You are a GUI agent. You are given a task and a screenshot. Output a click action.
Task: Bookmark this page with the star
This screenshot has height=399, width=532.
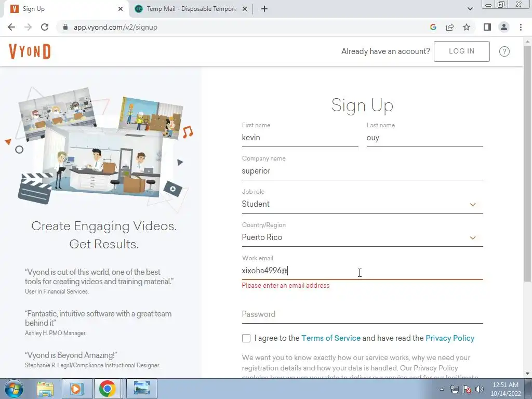(x=467, y=27)
